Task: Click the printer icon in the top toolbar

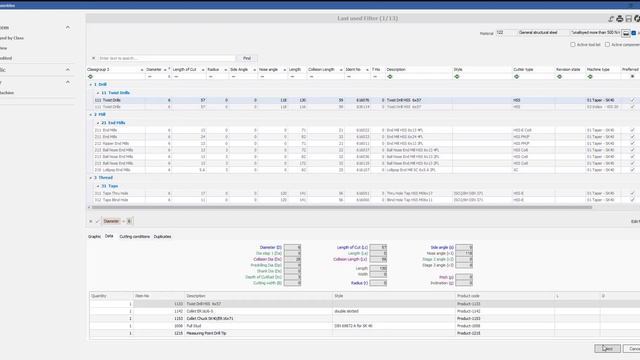Action: tap(620, 19)
